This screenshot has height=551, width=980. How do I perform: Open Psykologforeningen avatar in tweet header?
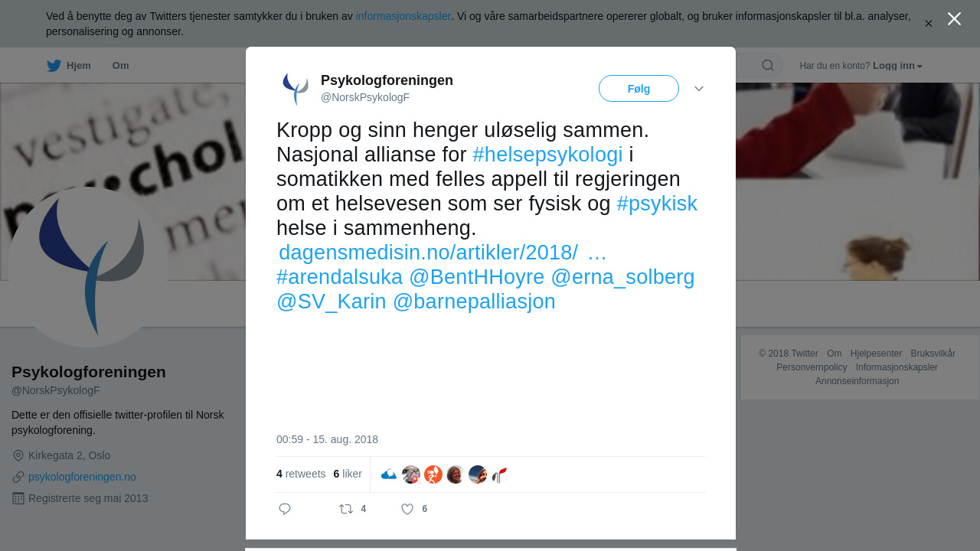click(295, 89)
